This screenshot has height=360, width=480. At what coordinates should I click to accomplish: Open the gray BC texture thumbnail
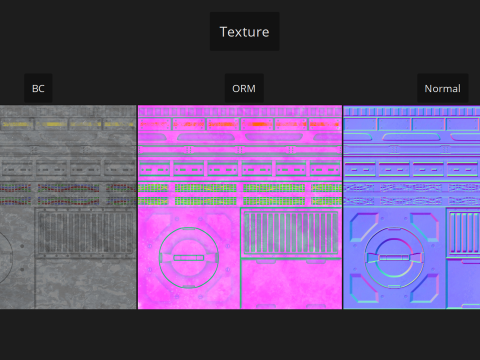[68, 207]
